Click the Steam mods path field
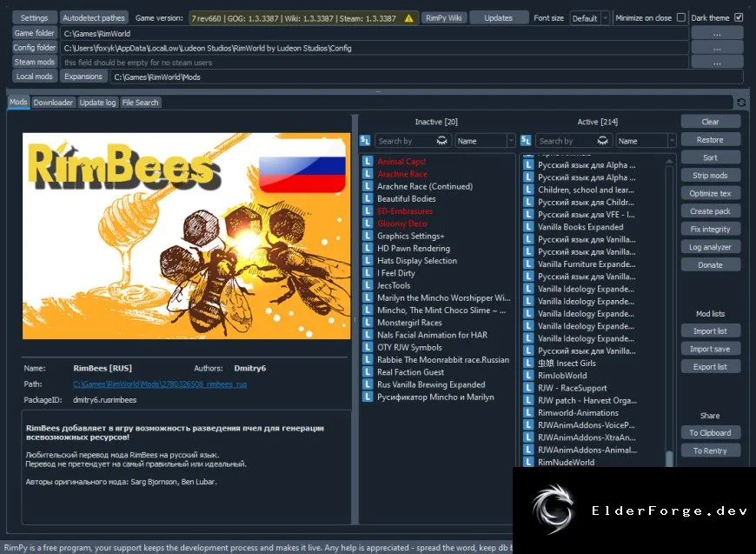The height and width of the screenshot is (554, 756). (x=375, y=63)
